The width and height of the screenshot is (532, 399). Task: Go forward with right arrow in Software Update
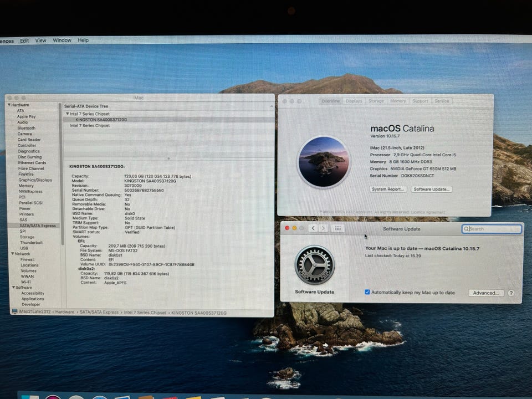(x=323, y=228)
